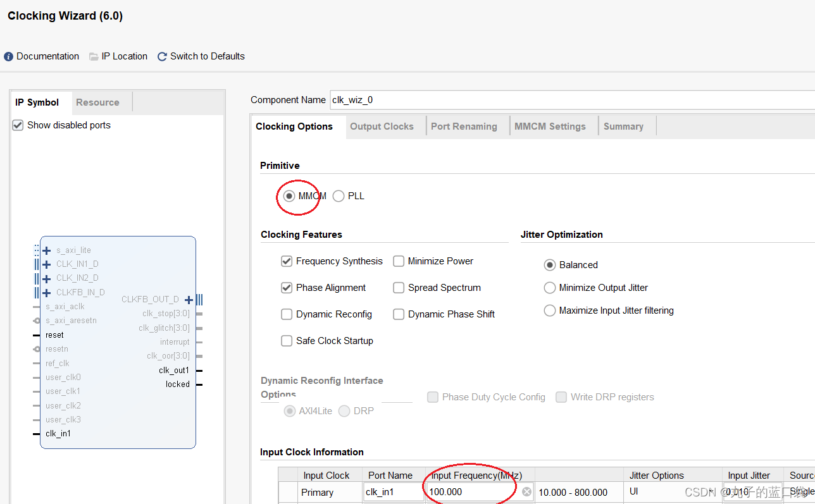
Task: Select the MMCM primitive radio button
Action: [289, 196]
